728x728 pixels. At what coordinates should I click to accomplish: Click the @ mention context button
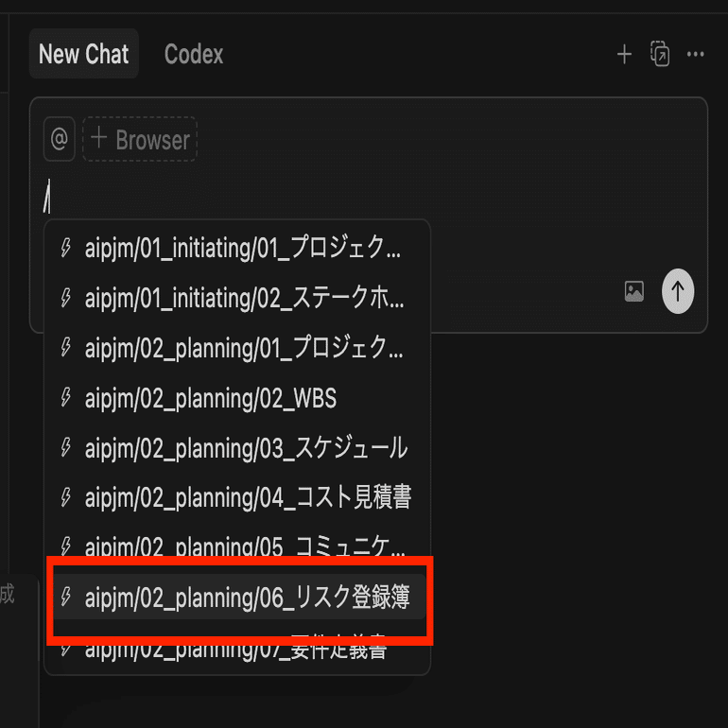coord(59,139)
